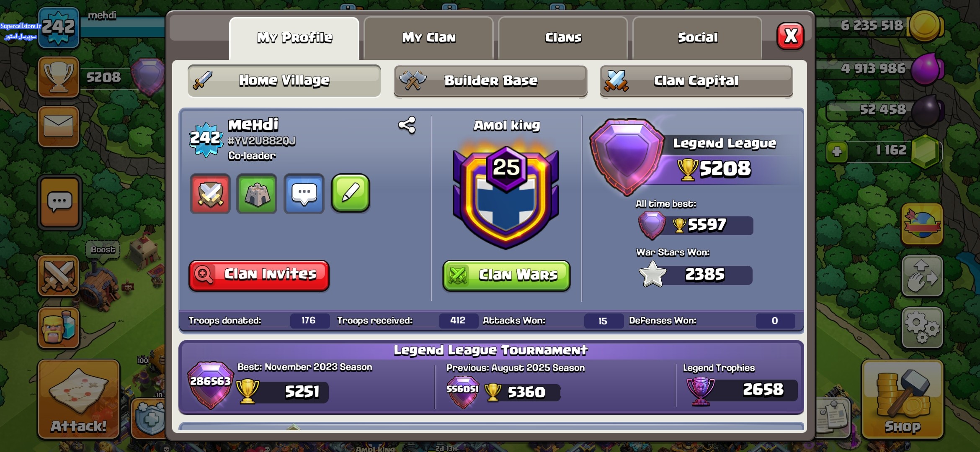
Task: Click the army barbarian potion icon
Action: point(59,328)
